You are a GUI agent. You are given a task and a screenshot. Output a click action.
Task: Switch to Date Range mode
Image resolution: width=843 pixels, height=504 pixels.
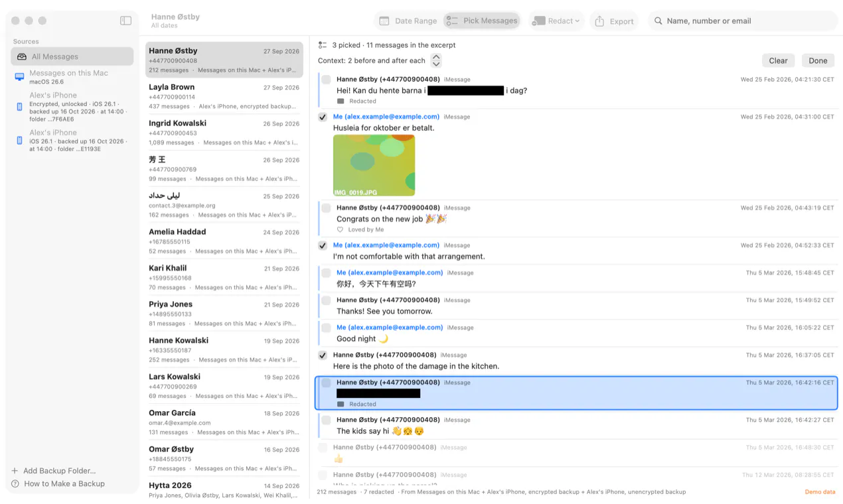408,21
